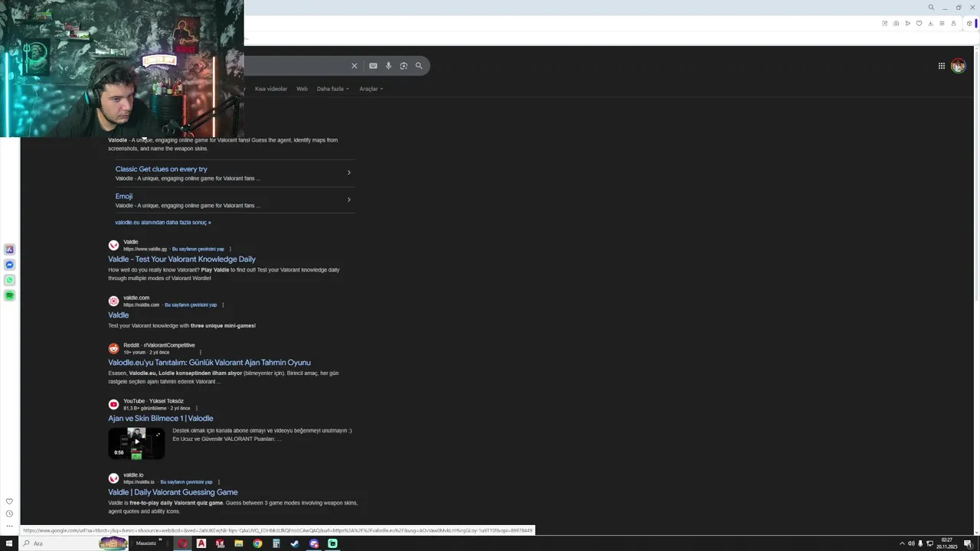This screenshot has width=980, height=551.
Task: Open the Valdle valdle.com result title
Action: (x=118, y=315)
